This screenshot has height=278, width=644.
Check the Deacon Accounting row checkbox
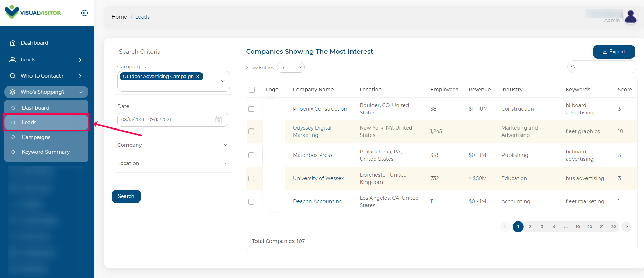(251, 201)
